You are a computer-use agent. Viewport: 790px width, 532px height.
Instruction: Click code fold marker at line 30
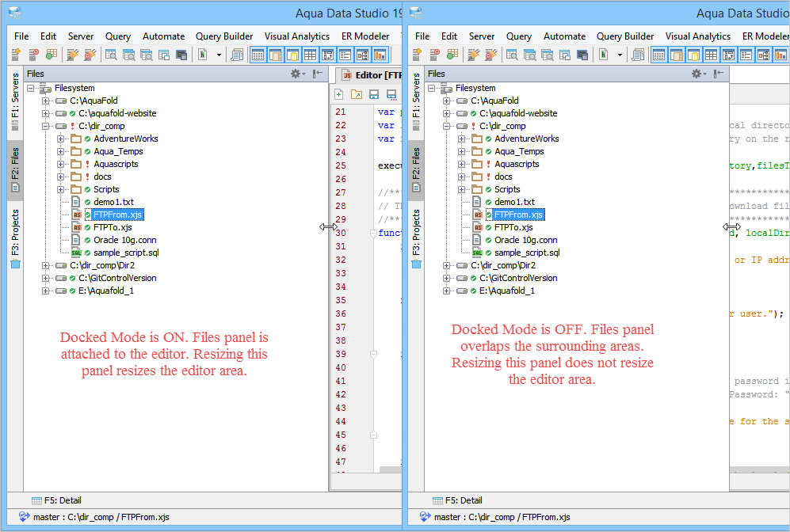(373, 233)
